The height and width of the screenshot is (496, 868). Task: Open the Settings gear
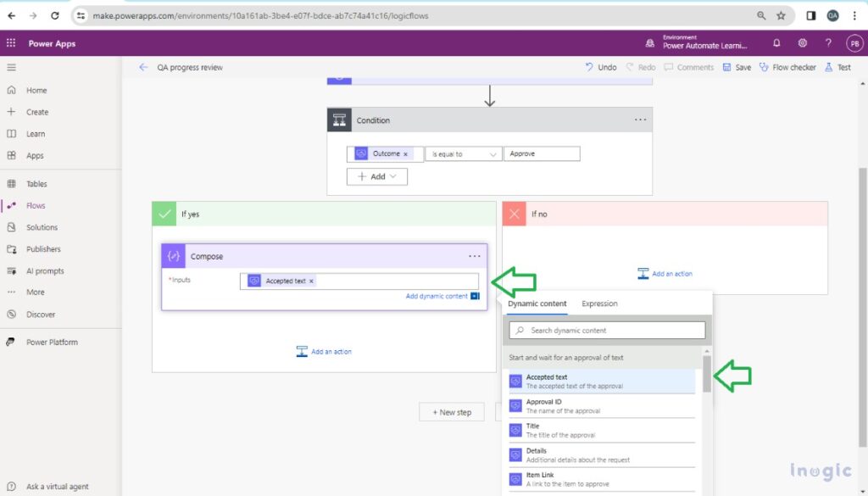coord(802,43)
